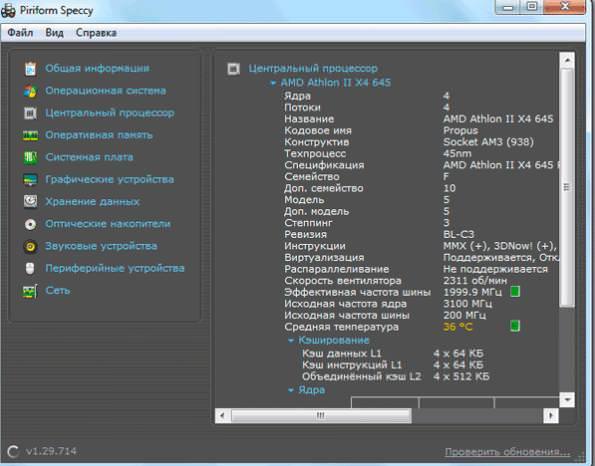Click the Звуковые устройства speaker icon
This screenshot has height=466, width=595.
tap(30, 247)
